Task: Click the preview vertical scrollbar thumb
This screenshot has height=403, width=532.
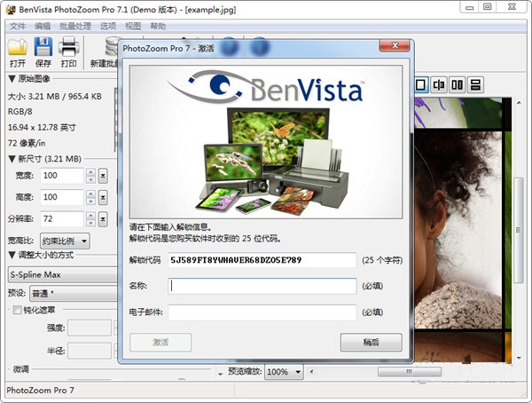Action: tap(519, 230)
